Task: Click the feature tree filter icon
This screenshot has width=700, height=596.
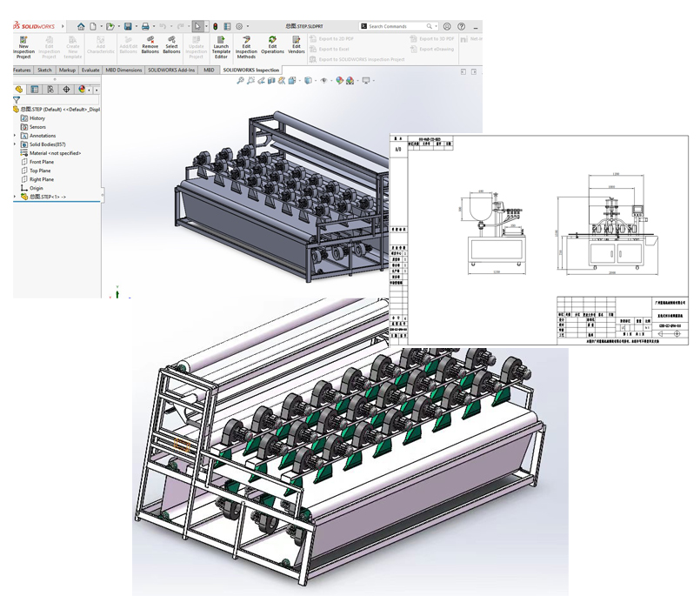Action: 17,99
